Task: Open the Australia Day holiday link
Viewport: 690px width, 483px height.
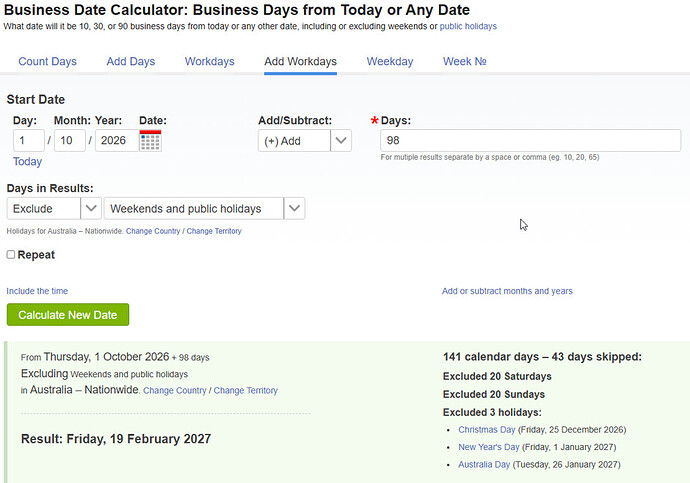Action: click(x=484, y=465)
